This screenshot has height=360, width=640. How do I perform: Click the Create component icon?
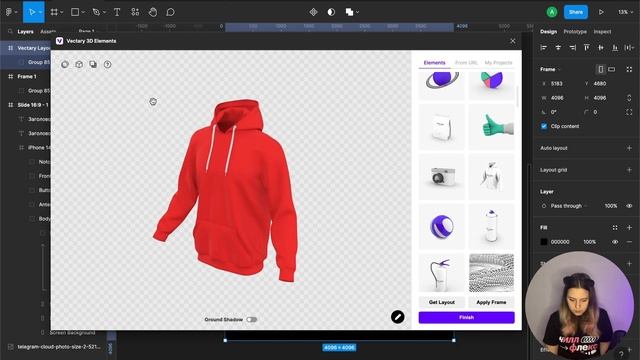click(313, 12)
